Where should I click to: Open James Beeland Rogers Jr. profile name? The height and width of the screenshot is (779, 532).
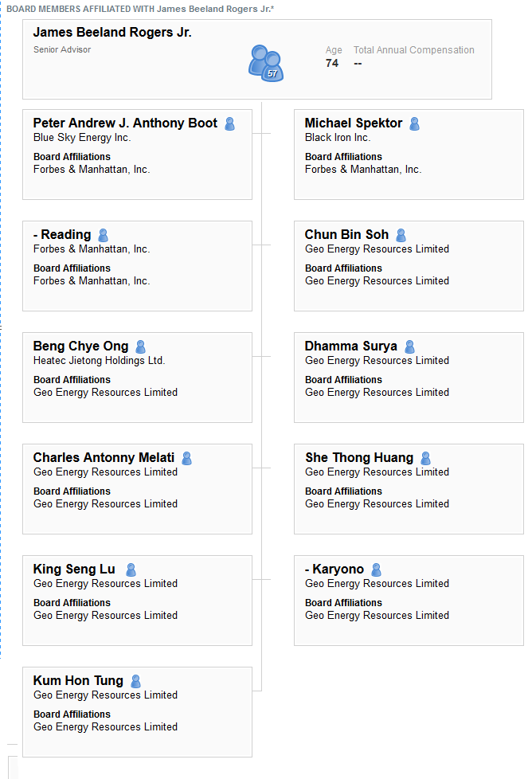[112, 33]
